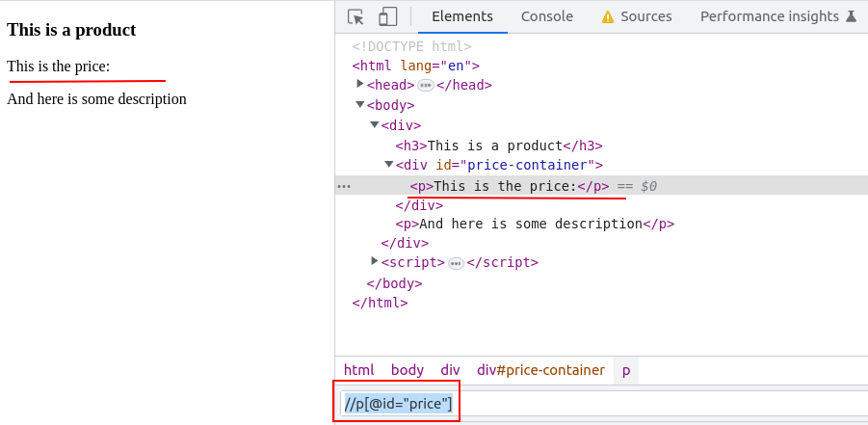
Task: Click the body breadcrumb item
Action: (x=407, y=370)
